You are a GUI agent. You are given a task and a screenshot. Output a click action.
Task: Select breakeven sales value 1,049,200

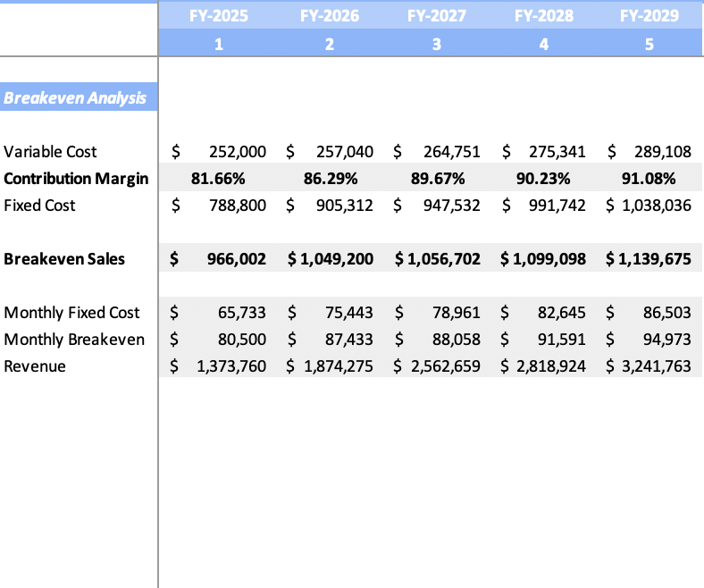[x=337, y=259]
